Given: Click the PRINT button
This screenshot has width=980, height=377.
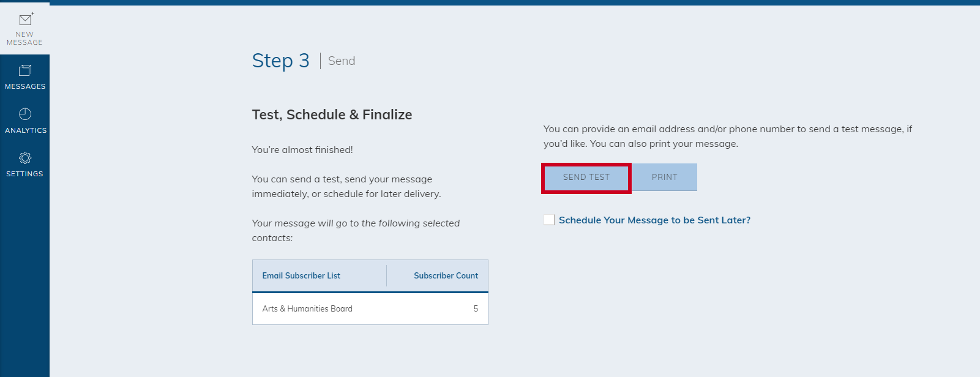Looking at the screenshot, I should pos(665,177).
